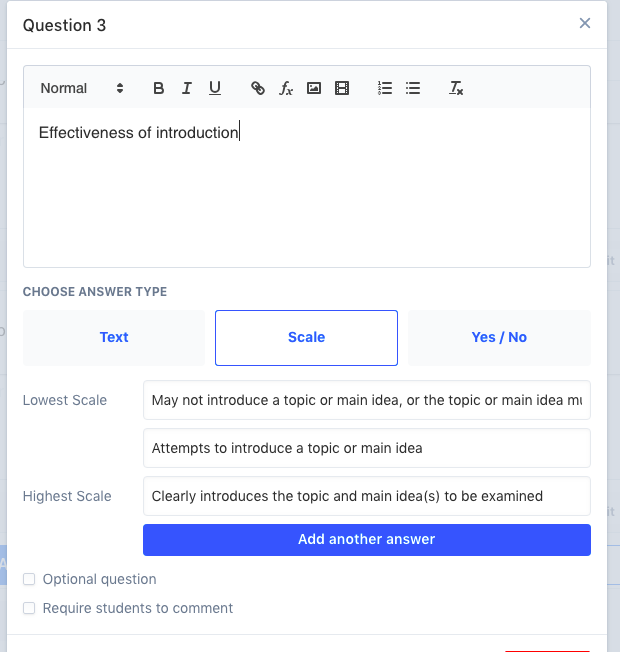Clear text formatting in editor
Screen dimensions: 620x652
click(456, 88)
